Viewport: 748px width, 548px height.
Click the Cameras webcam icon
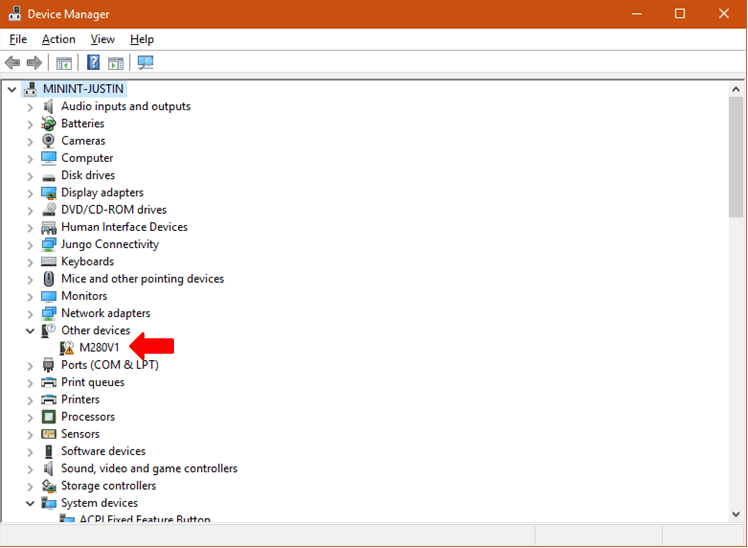tap(48, 141)
